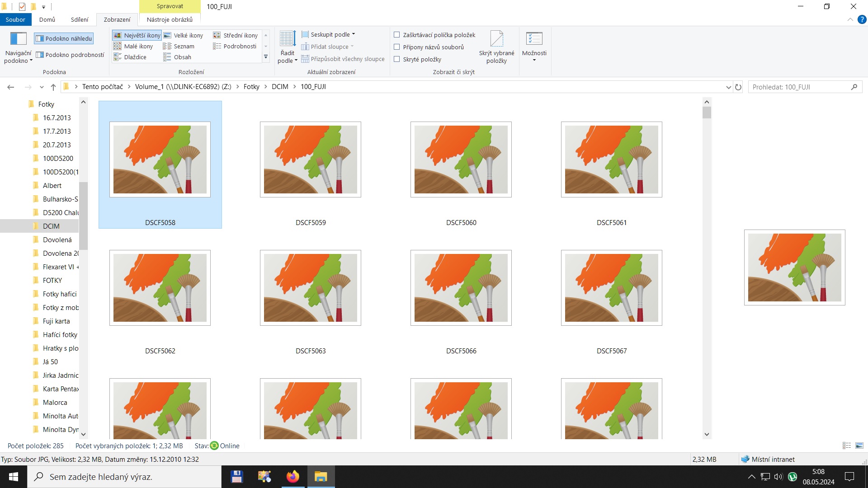Screen dimensions: 868x488
Task: Switch to the Sdílení tab
Action: 80,19
